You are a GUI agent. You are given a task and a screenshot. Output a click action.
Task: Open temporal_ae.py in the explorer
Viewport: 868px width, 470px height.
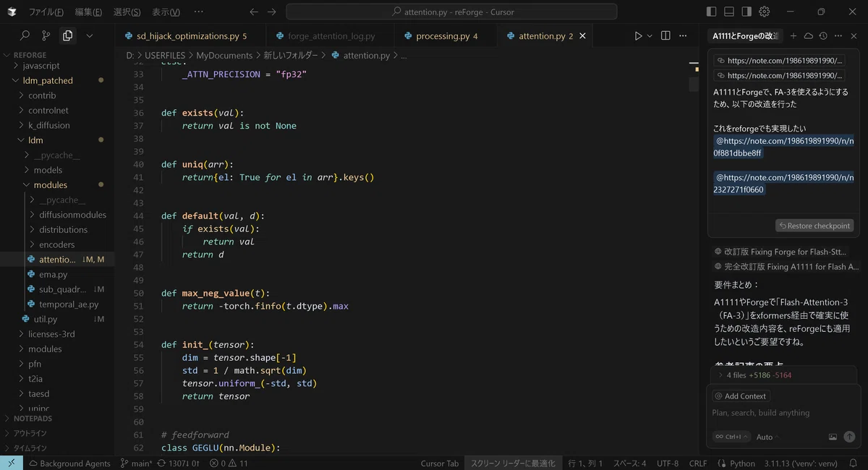(x=57, y=304)
